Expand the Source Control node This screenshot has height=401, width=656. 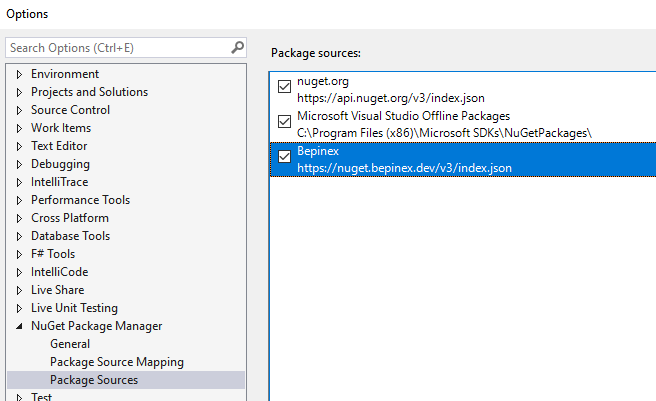19,111
